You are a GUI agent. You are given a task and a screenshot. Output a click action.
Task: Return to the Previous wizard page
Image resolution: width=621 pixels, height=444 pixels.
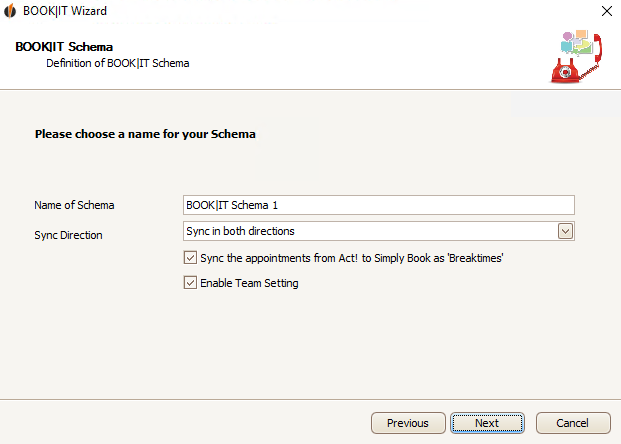(408, 423)
